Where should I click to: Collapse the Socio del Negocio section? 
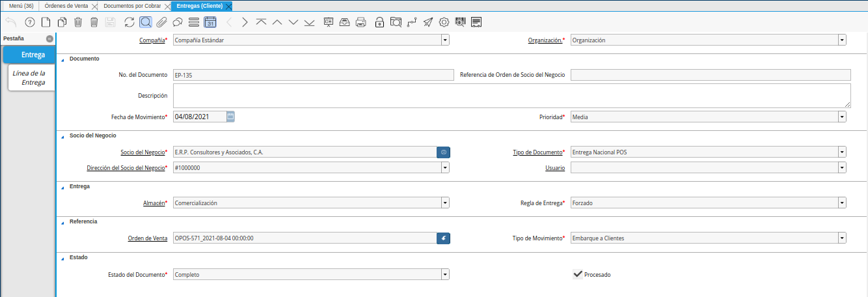click(x=62, y=135)
